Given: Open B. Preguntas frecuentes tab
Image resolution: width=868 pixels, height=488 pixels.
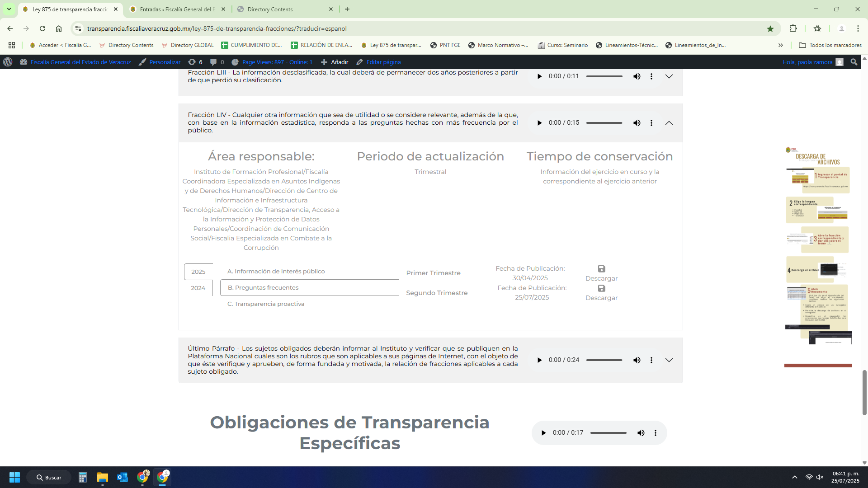Looking at the screenshot, I should click(263, 288).
